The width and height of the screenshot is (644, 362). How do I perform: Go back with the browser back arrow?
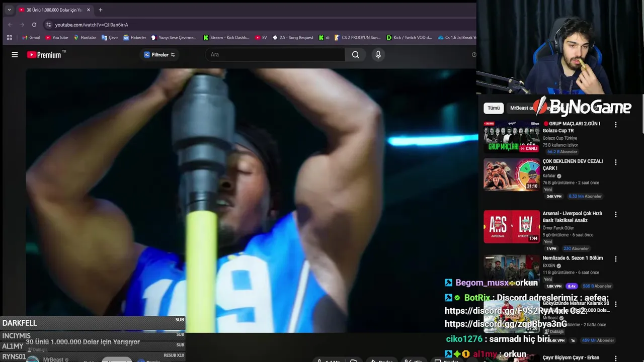(10, 25)
